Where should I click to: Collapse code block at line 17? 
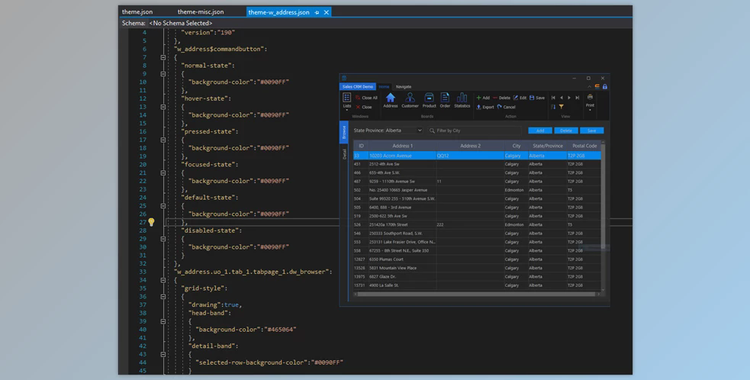point(163,140)
